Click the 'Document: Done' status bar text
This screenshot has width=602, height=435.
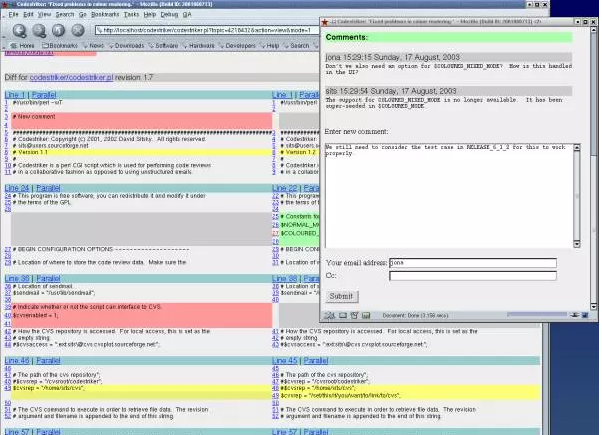pos(415,316)
